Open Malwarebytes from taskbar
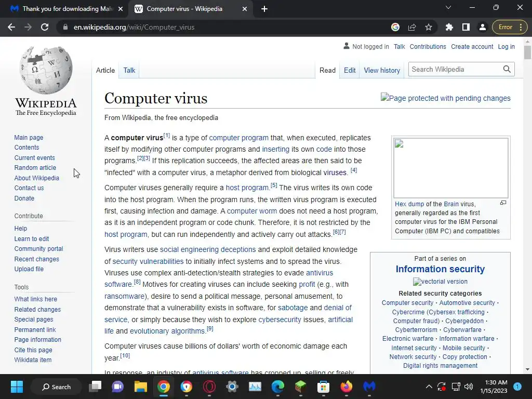Screen dimensions: 532x399 [369, 387]
